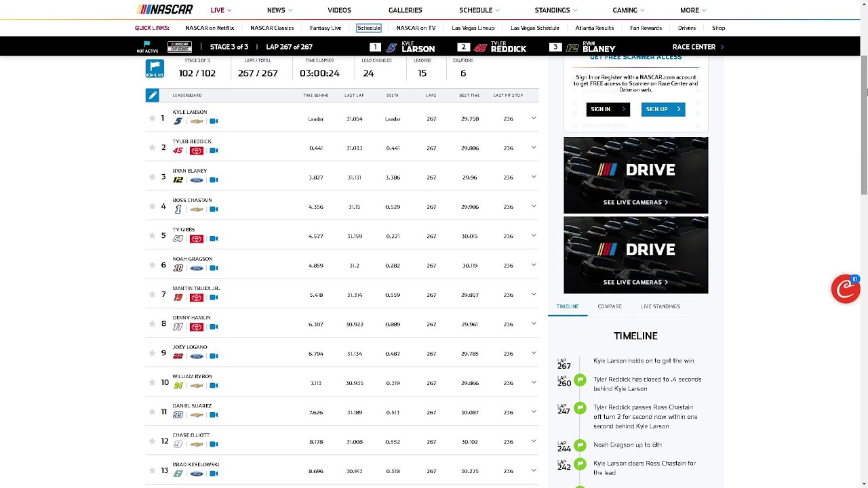Click the page vertical scrollbar thumb

pos(864,125)
